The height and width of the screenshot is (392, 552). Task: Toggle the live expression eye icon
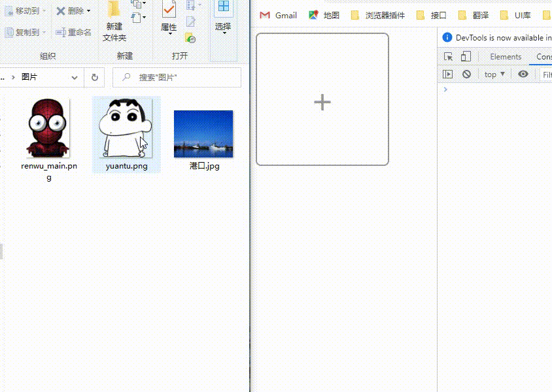tap(523, 74)
